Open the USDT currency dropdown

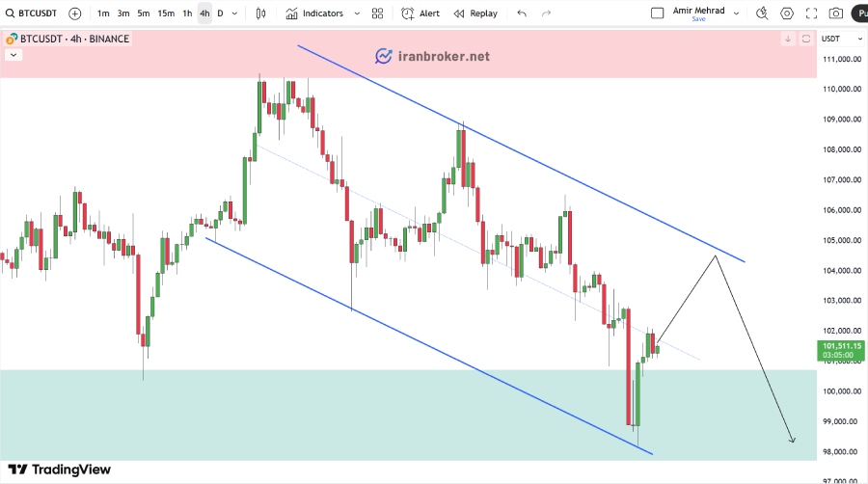[841, 39]
